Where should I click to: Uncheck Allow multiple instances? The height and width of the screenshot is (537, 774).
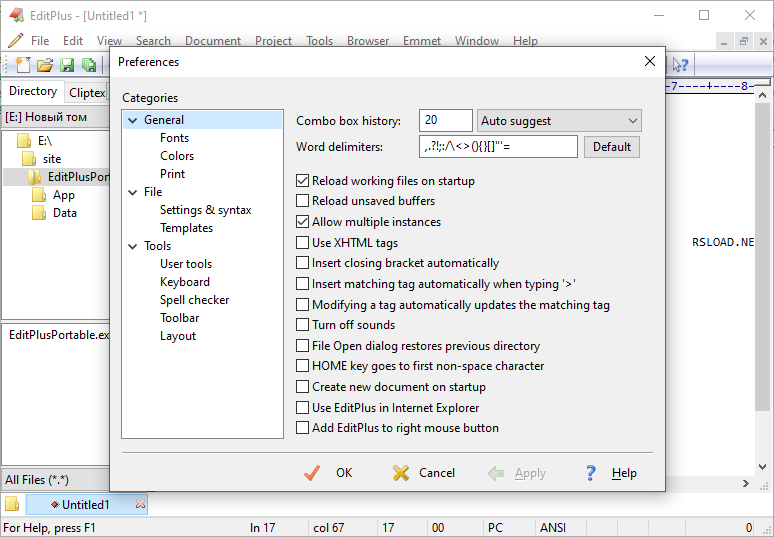(302, 222)
